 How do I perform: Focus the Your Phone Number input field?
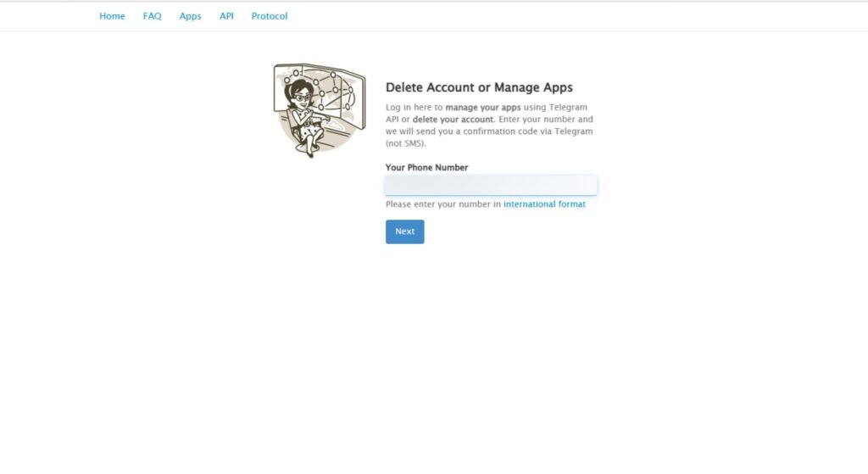[x=491, y=185]
